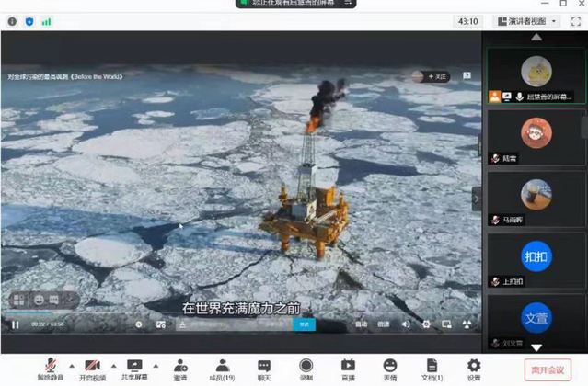
Task: Enter fullscreen via the top-right corners icon
Action: click(x=576, y=21)
